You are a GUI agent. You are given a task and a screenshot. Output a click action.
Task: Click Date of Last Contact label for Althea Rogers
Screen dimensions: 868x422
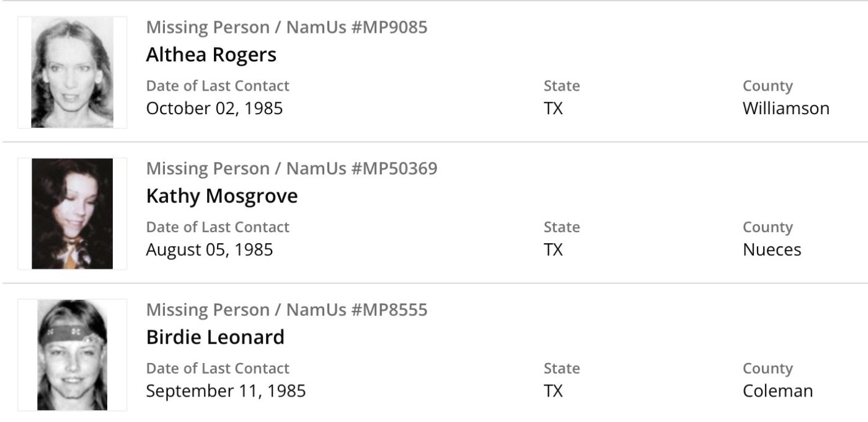[x=218, y=86]
